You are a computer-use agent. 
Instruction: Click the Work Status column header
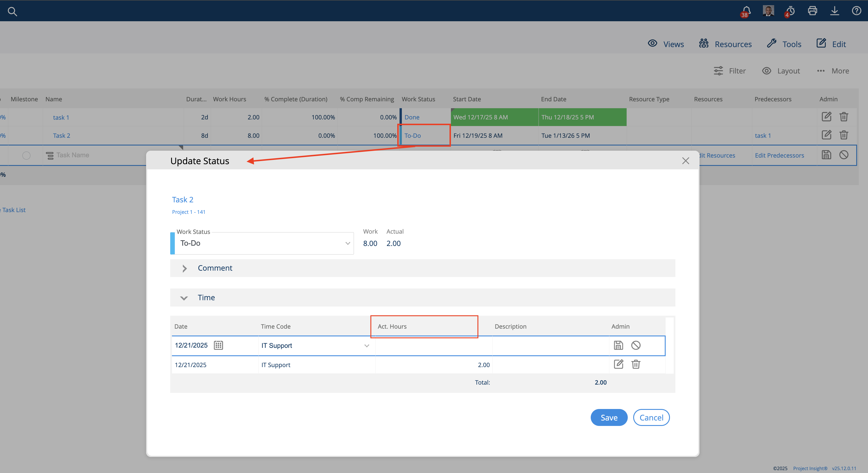tap(418, 99)
